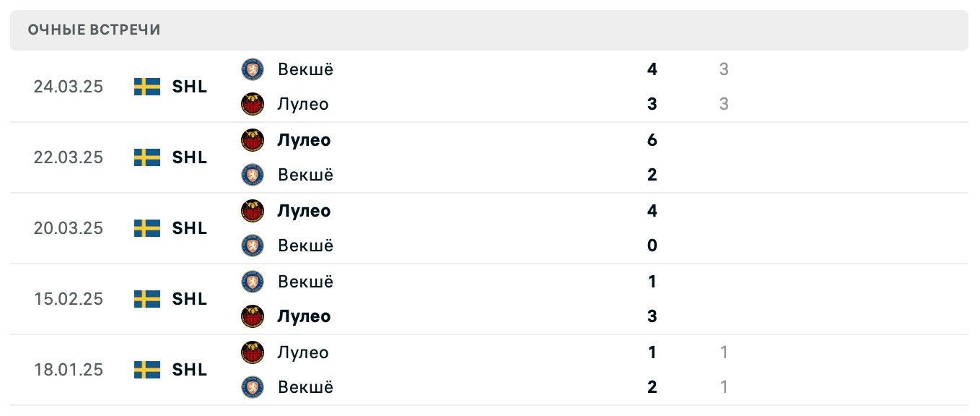The image size is (980, 416).
Task: Click the 20.03.25 match date
Action: (x=69, y=228)
